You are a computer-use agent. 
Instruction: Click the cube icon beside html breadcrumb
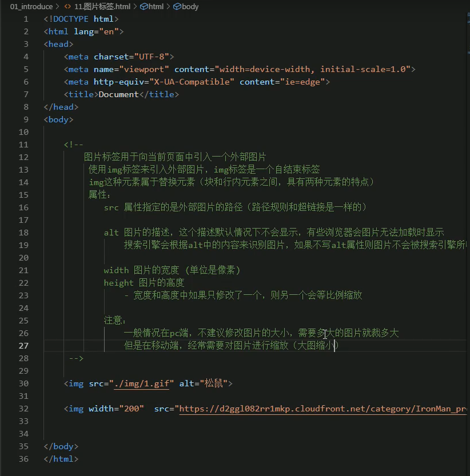click(144, 6)
